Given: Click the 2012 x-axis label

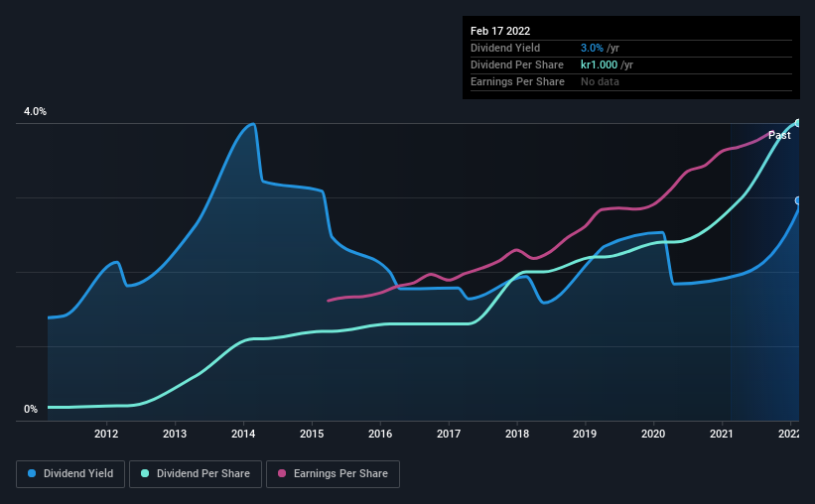Looking at the screenshot, I should coord(106,434).
